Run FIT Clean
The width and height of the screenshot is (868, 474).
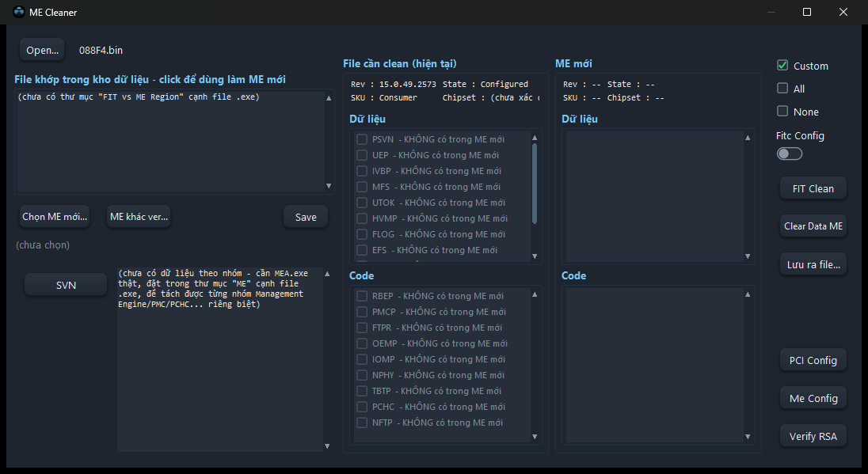coord(813,188)
